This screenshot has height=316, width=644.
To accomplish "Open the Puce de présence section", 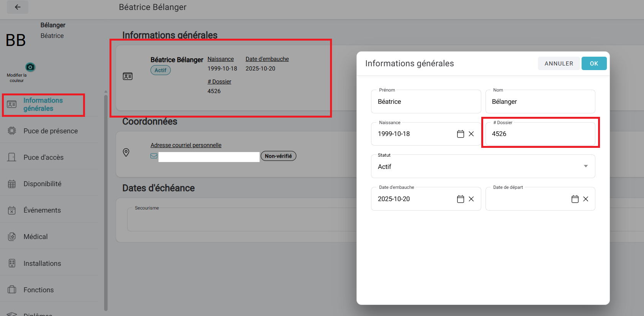I will (x=51, y=131).
